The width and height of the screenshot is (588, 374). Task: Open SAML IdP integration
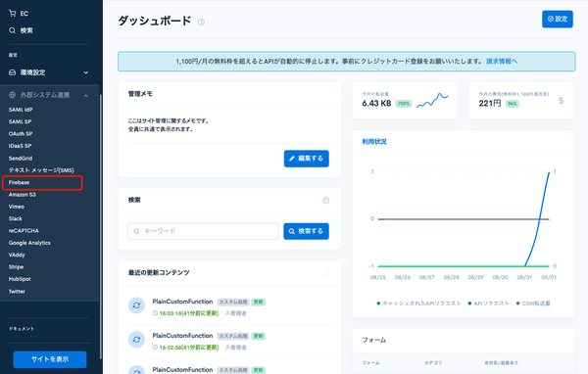point(21,110)
